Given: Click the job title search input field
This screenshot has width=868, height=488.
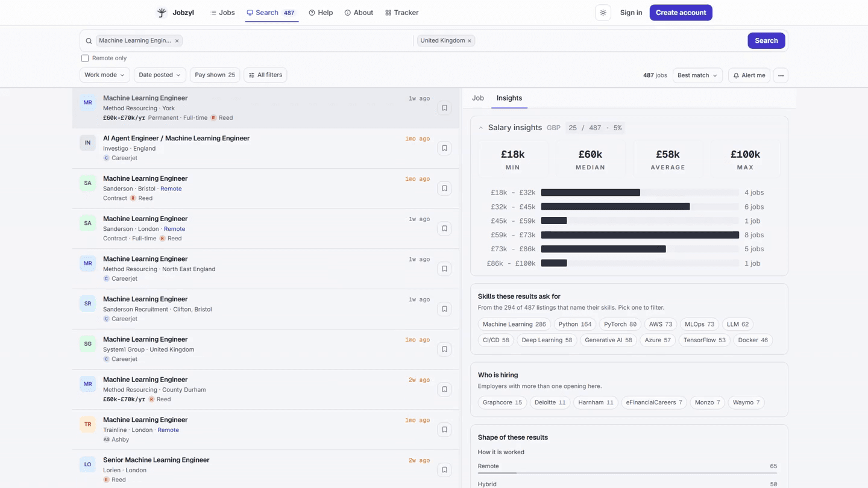Looking at the screenshot, I should (x=298, y=41).
